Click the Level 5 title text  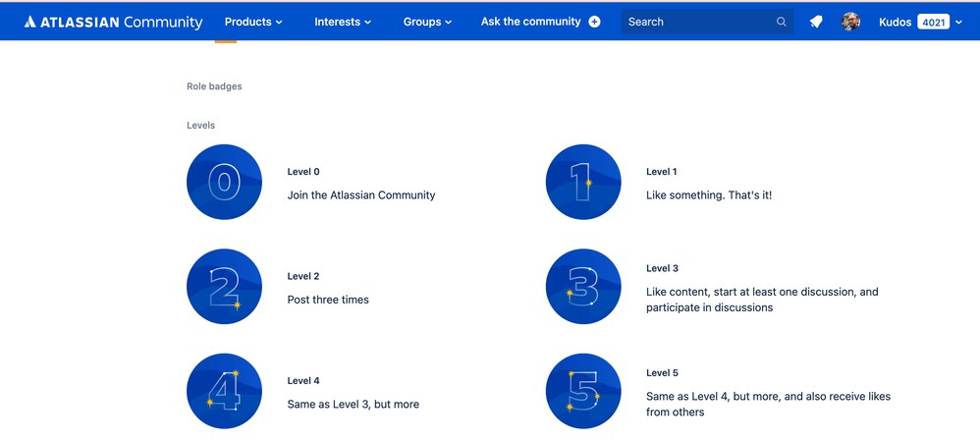coord(662,373)
